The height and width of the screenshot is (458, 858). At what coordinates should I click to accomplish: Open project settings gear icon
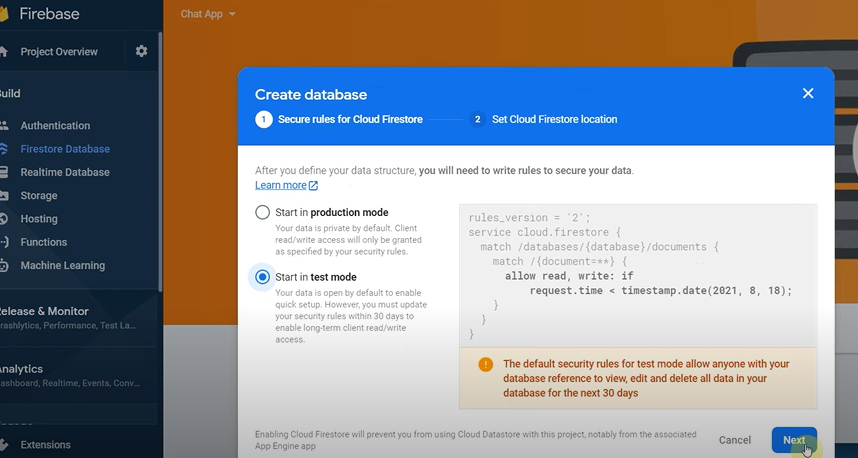142,51
